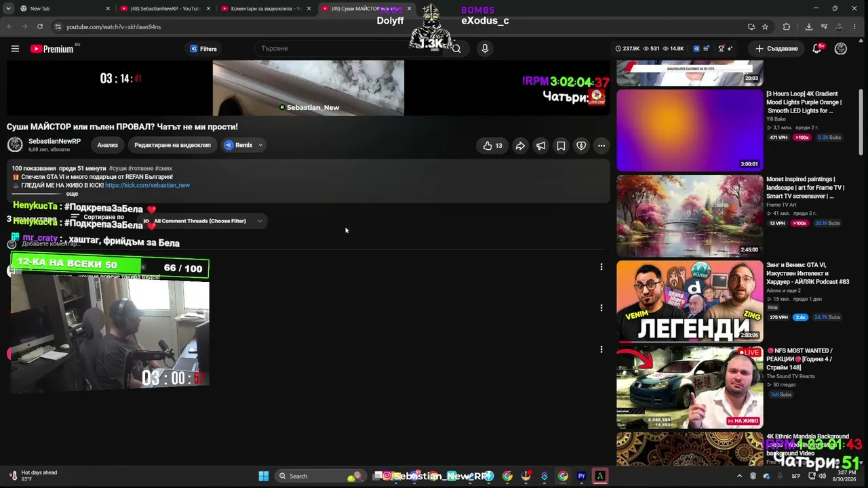Open the SebastianNewRP channel avatar

pyautogui.click(x=15, y=145)
